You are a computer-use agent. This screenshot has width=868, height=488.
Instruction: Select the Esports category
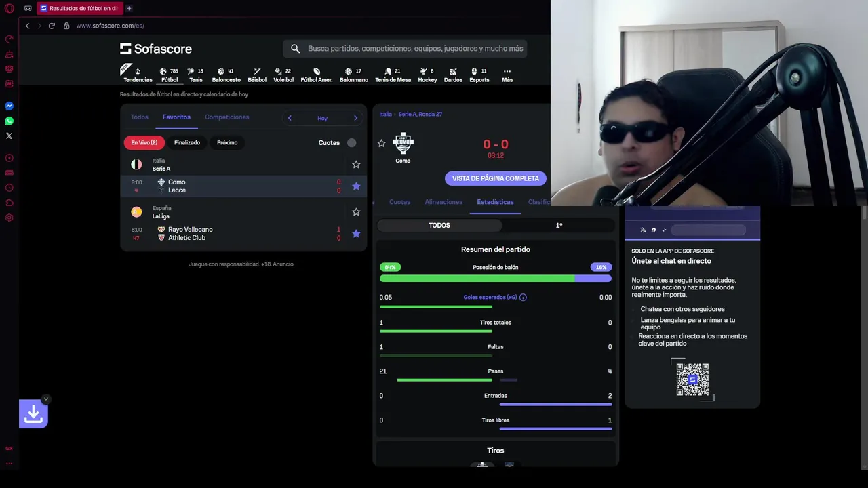[479, 75]
